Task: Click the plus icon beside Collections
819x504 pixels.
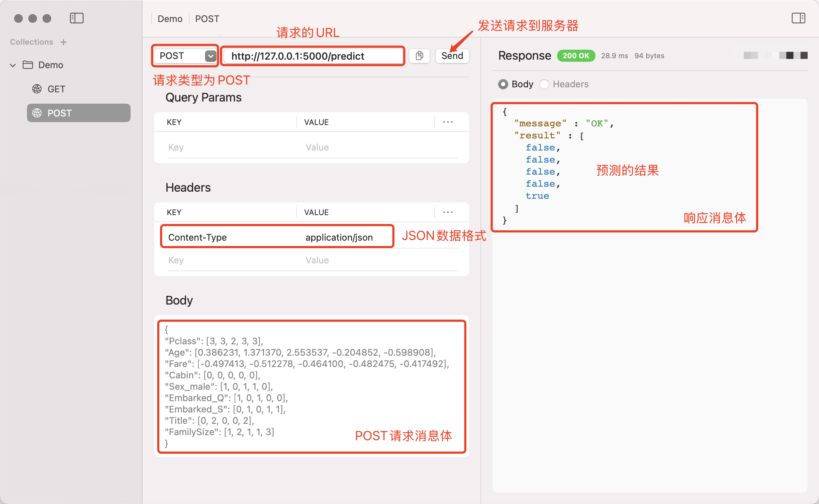Action: point(64,42)
